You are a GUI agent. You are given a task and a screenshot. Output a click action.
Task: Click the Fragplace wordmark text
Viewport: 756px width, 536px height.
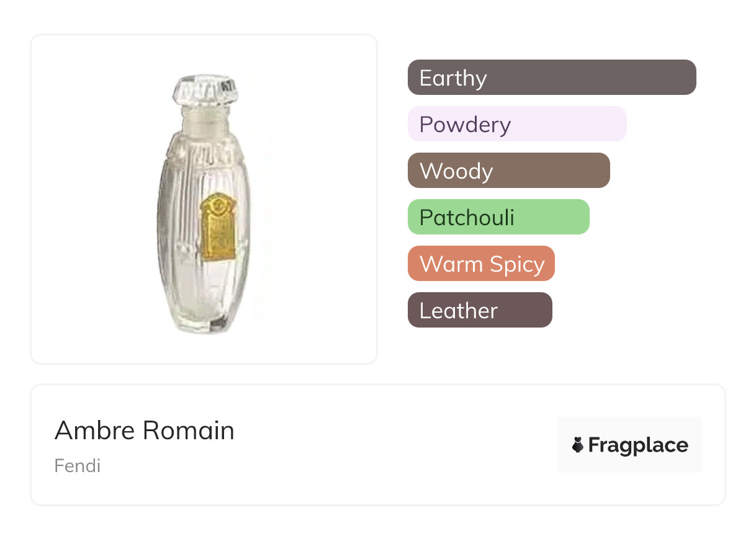pyautogui.click(x=638, y=445)
